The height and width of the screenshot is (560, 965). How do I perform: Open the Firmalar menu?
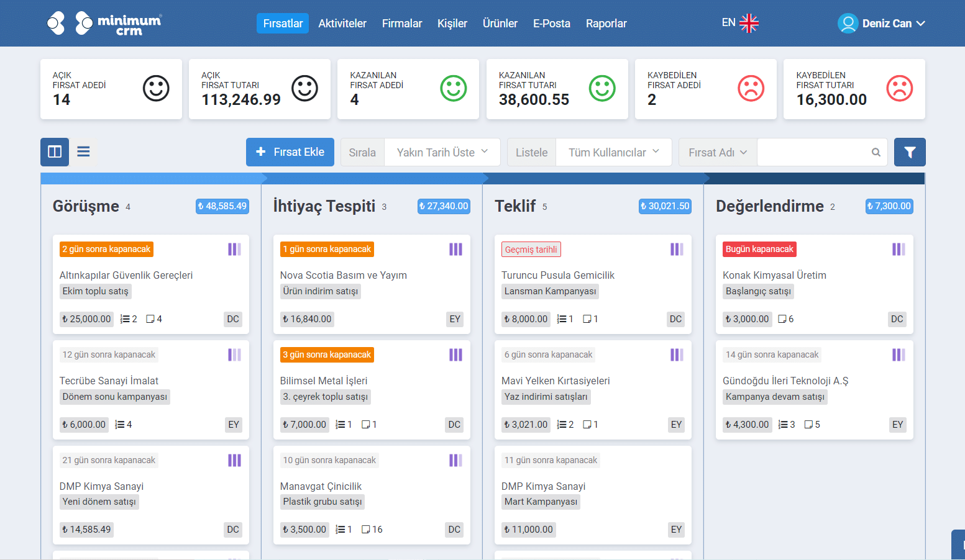click(402, 23)
